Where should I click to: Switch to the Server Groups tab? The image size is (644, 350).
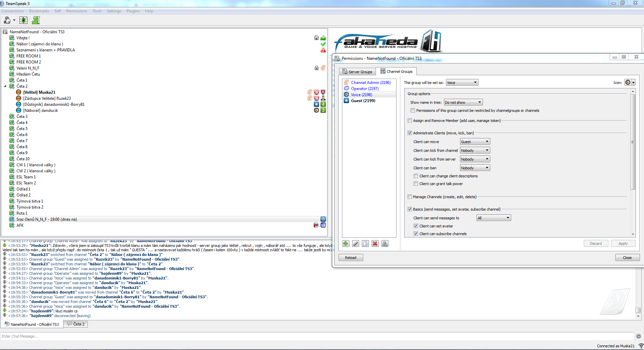point(357,72)
